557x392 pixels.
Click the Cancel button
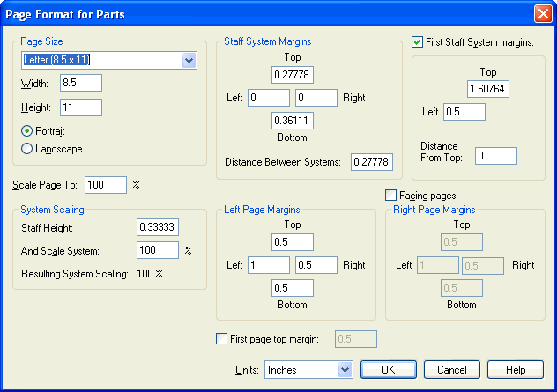coord(452,370)
